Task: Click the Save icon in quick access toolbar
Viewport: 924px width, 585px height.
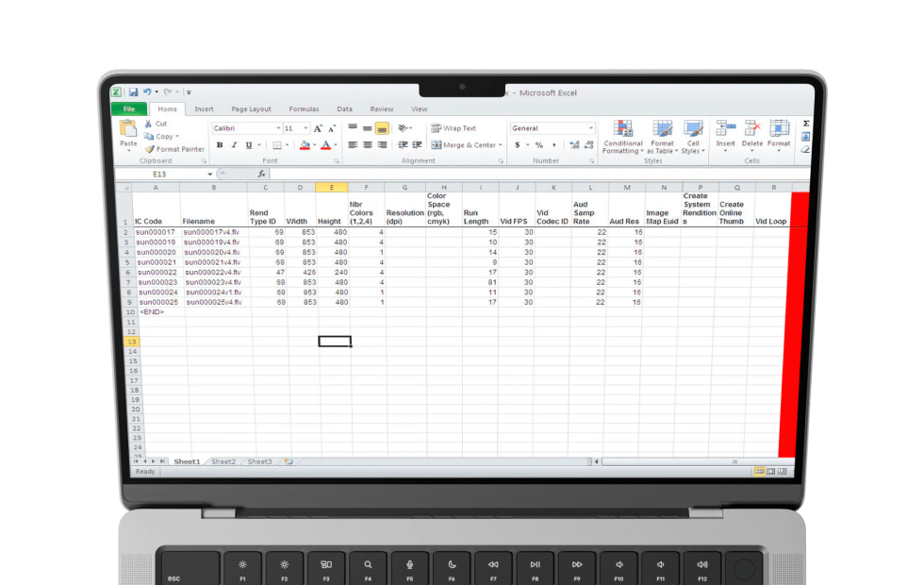Action: click(133, 92)
